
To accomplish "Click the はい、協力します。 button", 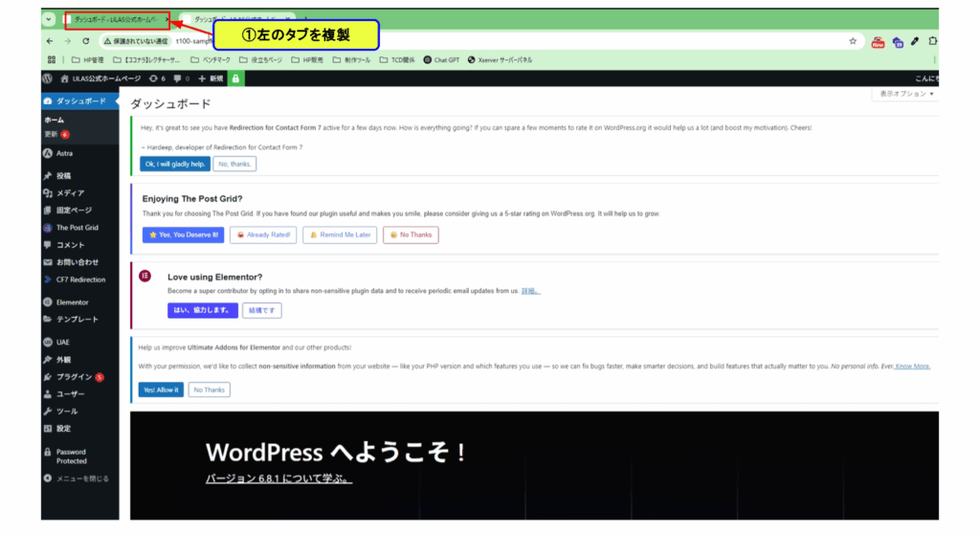I will click(203, 310).
